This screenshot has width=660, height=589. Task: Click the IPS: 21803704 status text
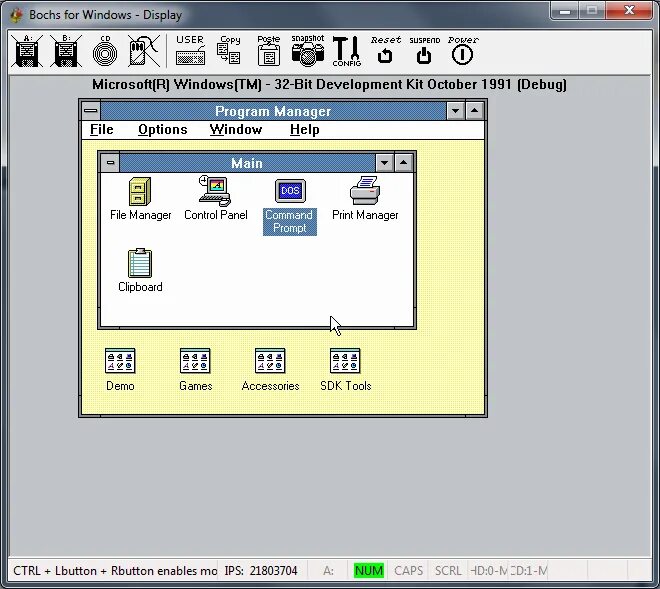261,570
